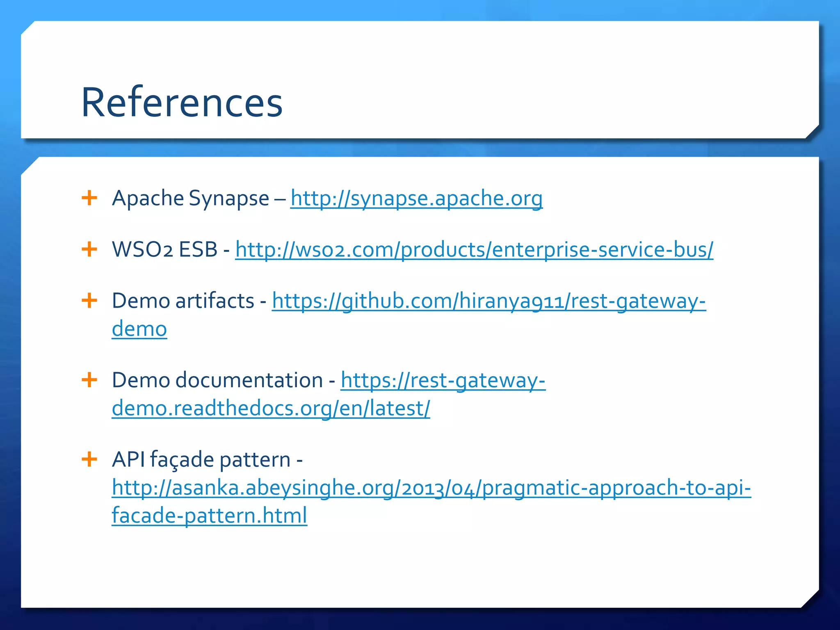
Task: Click the plus bullet beside Apache Synapse
Action: tap(89, 198)
